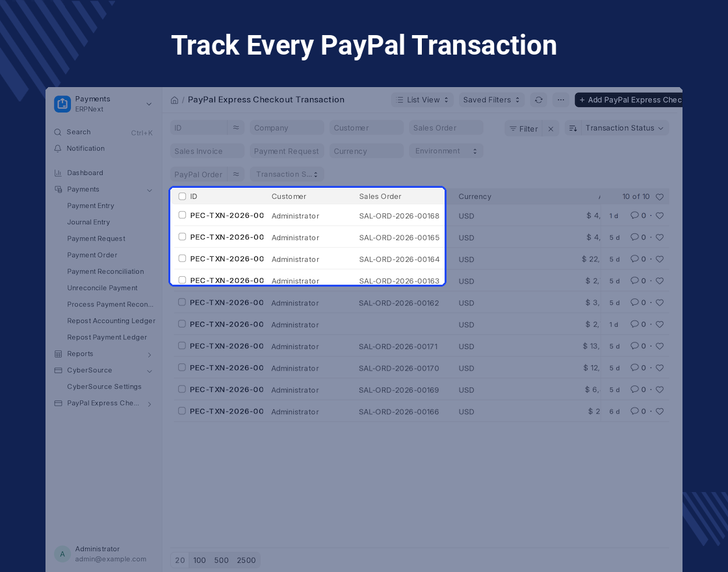This screenshot has height=572, width=728.
Task: Open Journal Entry in sidebar
Action: tap(88, 222)
